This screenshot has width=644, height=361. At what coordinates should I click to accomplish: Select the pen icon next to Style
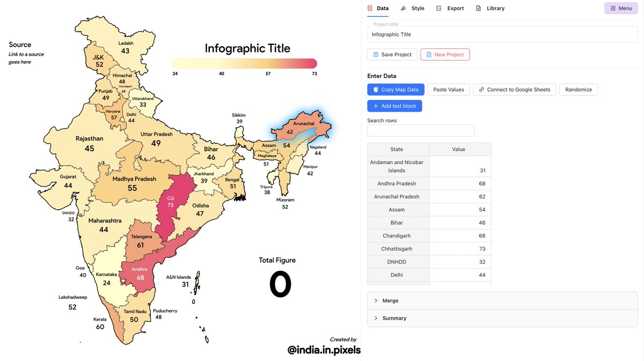click(x=404, y=8)
